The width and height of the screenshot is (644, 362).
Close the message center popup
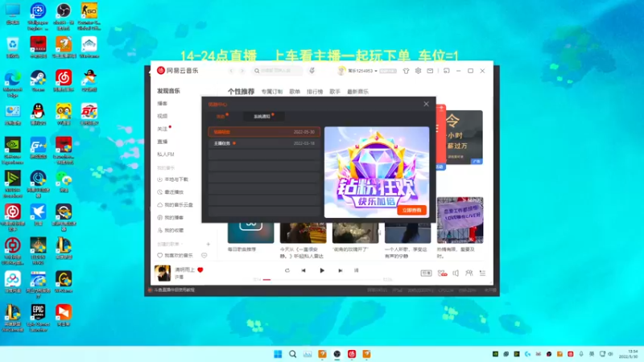tap(427, 104)
